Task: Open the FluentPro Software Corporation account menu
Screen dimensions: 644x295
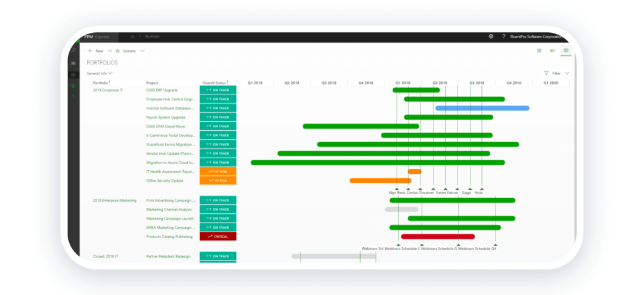Action: tap(536, 36)
